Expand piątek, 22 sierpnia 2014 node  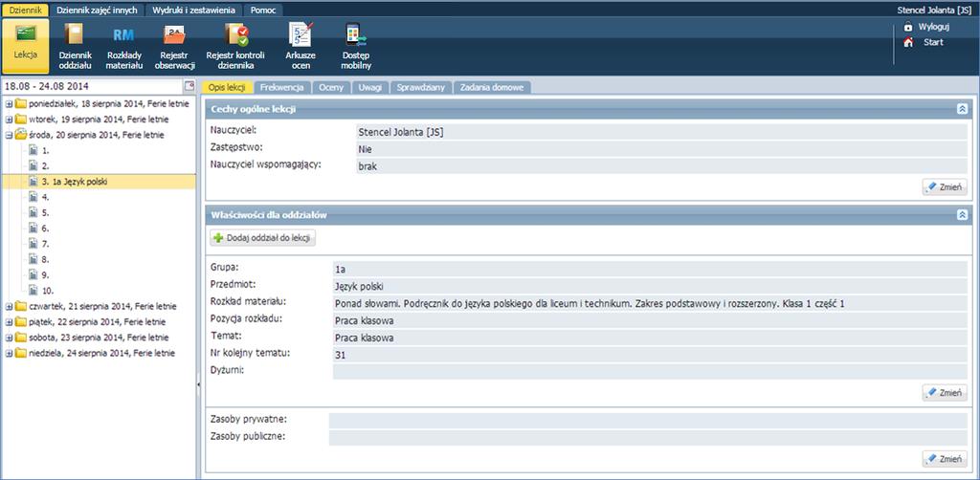(9, 322)
